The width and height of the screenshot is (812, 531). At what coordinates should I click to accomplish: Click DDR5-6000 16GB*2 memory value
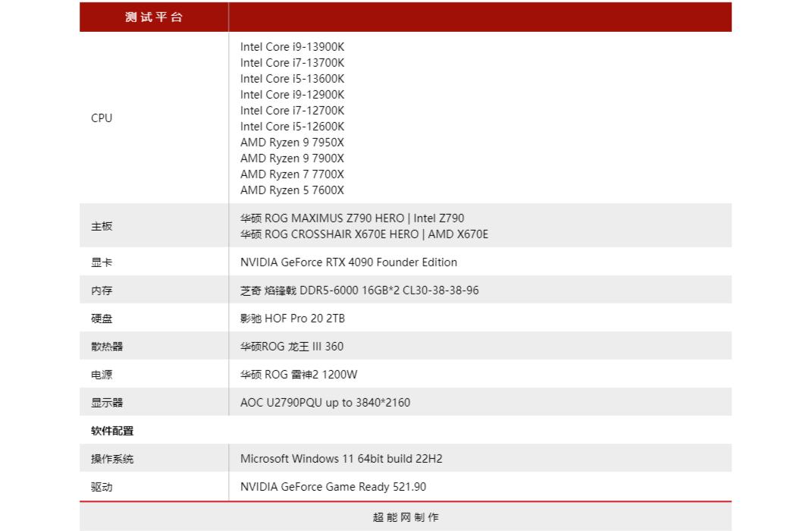point(359,290)
